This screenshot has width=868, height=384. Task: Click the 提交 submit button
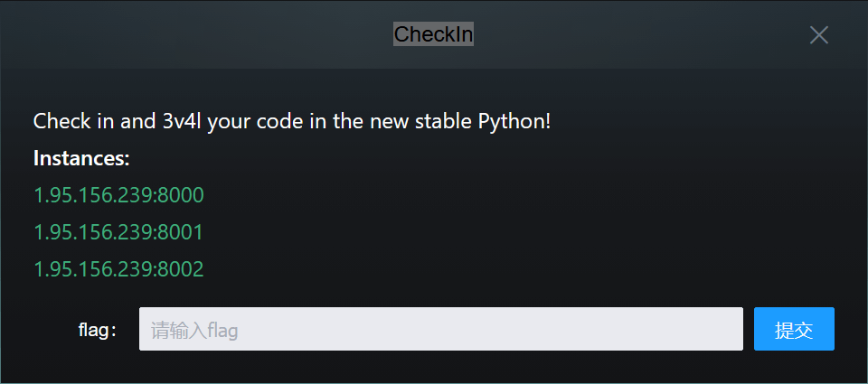(x=794, y=329)
